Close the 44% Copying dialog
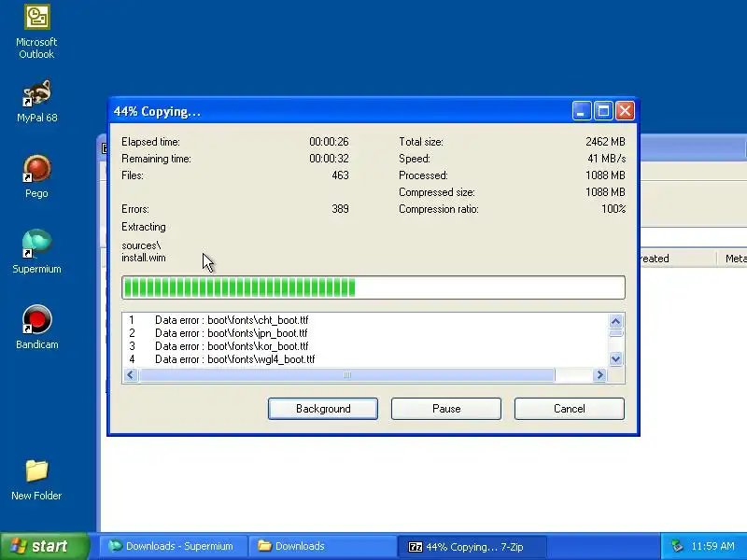 (x=625, y=111)
